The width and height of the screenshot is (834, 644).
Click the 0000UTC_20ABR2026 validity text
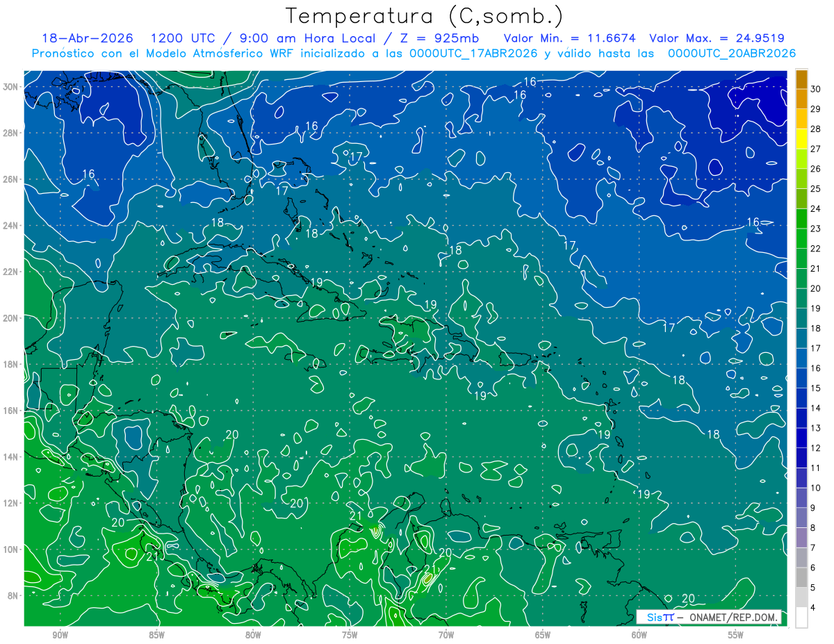(x=732, y=53)
